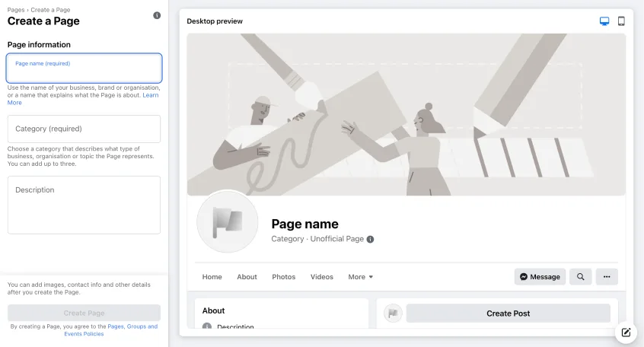Click the cover photo illustration
This screenshot has height=347, width=644.
406,114
